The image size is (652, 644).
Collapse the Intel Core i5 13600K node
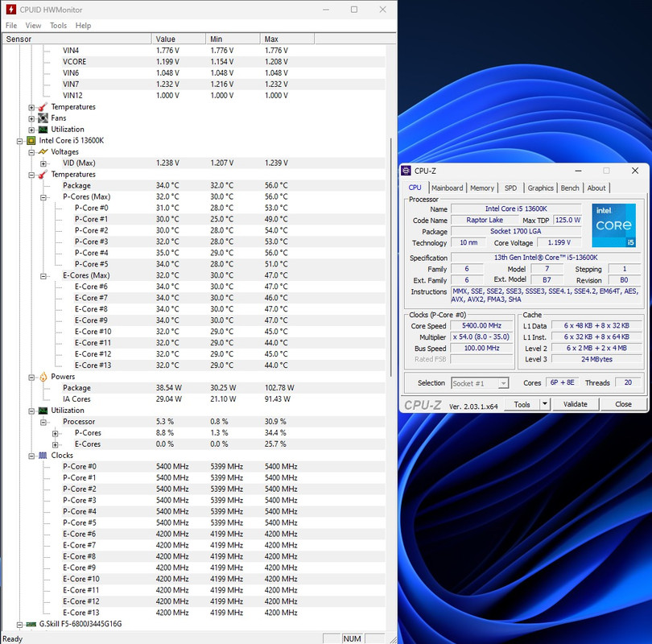pos(19,142)
